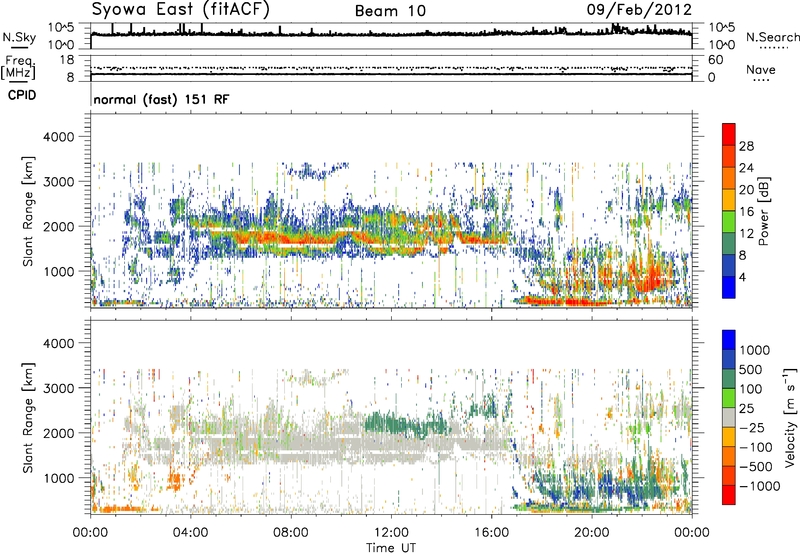The width and height of the screenshot is (800, 554).
Task: Click the '24' dB colorbar label
Action: (x=746, y=168)
